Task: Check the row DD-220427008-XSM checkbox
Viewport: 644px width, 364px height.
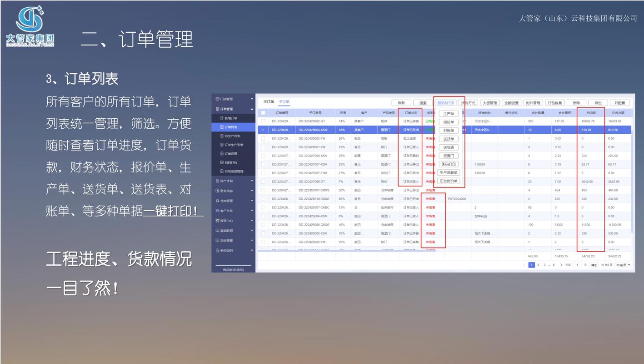Action: point(263,156)
